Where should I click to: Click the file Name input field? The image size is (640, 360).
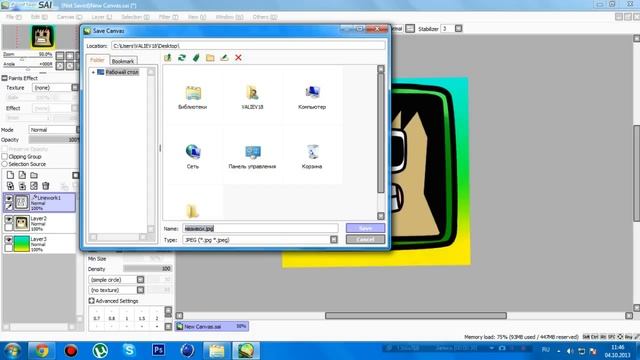click(x=260, y=228)
